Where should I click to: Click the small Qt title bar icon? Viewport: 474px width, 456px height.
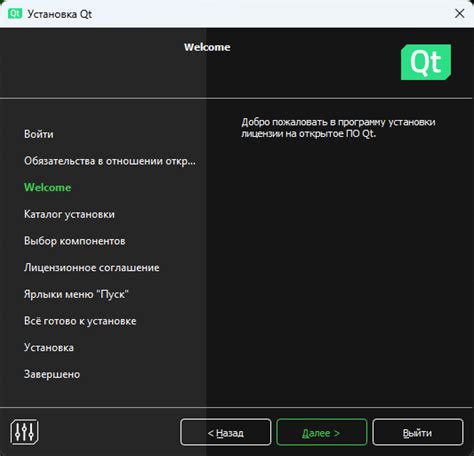click(x=15, y=14)
